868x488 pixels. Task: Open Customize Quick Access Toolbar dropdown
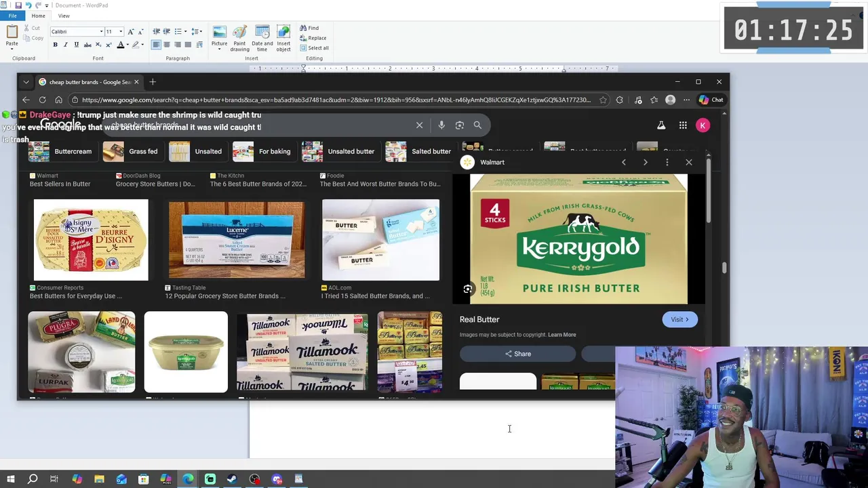pos(47,5)
